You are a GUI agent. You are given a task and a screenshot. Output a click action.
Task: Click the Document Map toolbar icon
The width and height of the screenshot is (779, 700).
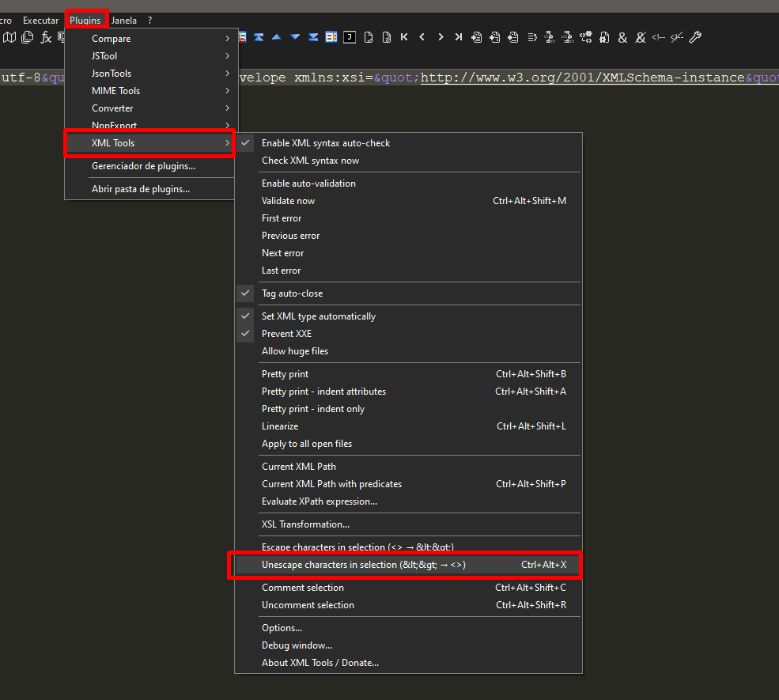[x=9, y=36]
